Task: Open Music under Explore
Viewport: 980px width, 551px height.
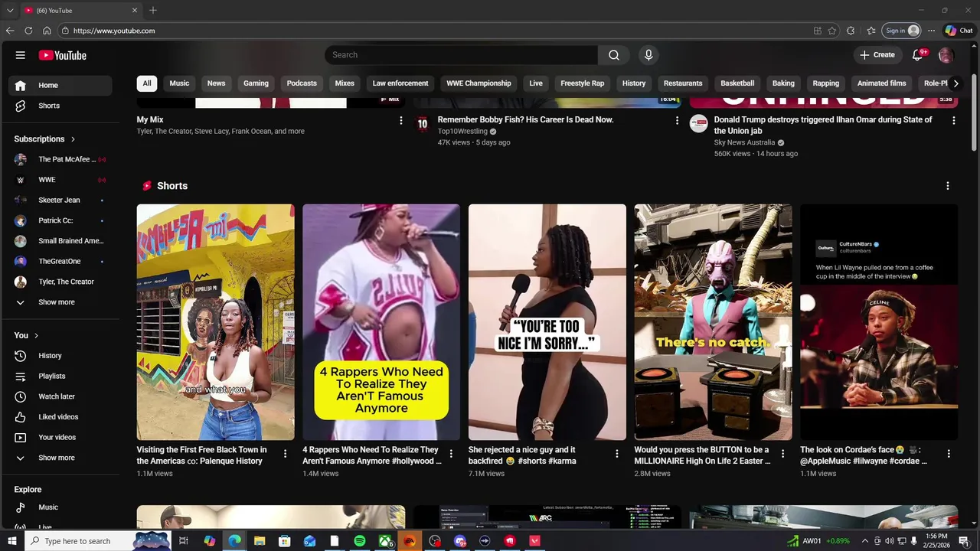Action: 60,507
